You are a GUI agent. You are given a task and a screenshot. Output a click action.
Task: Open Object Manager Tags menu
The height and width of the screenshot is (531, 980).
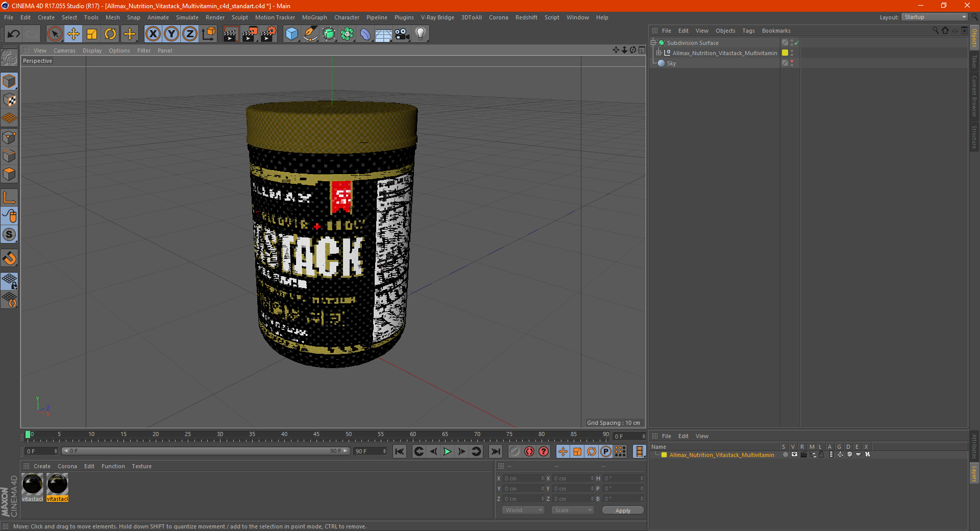[x=748, y=31]
